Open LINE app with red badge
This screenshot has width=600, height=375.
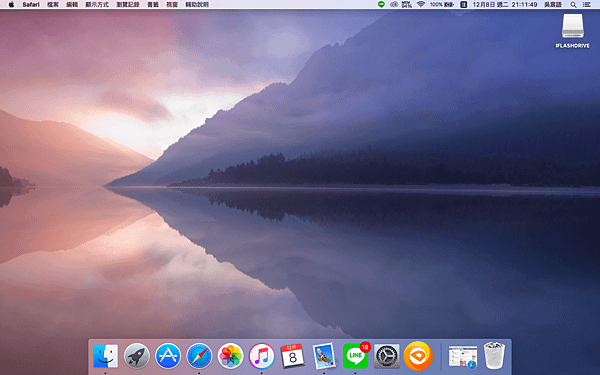(x=356, y=356)
